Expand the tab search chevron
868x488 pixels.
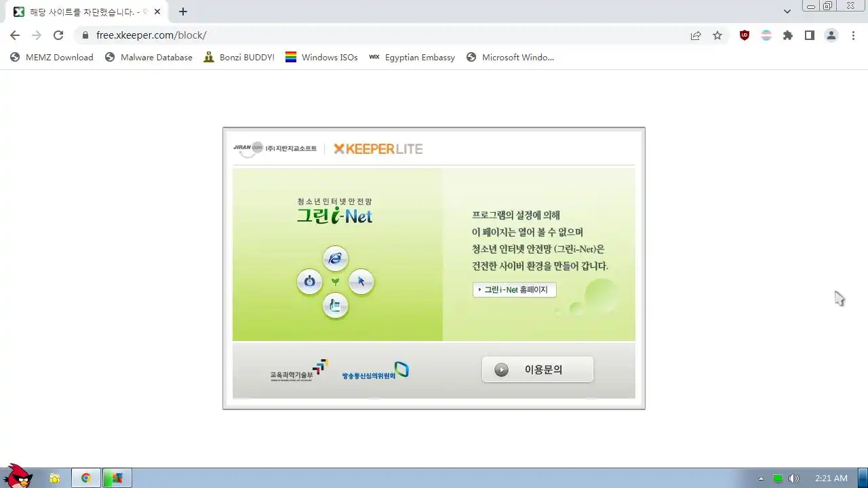click(x=787, y=12)
